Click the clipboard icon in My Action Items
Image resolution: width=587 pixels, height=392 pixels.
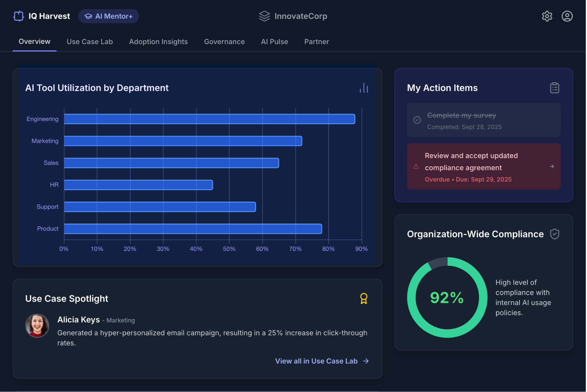(x=554, y=88)
